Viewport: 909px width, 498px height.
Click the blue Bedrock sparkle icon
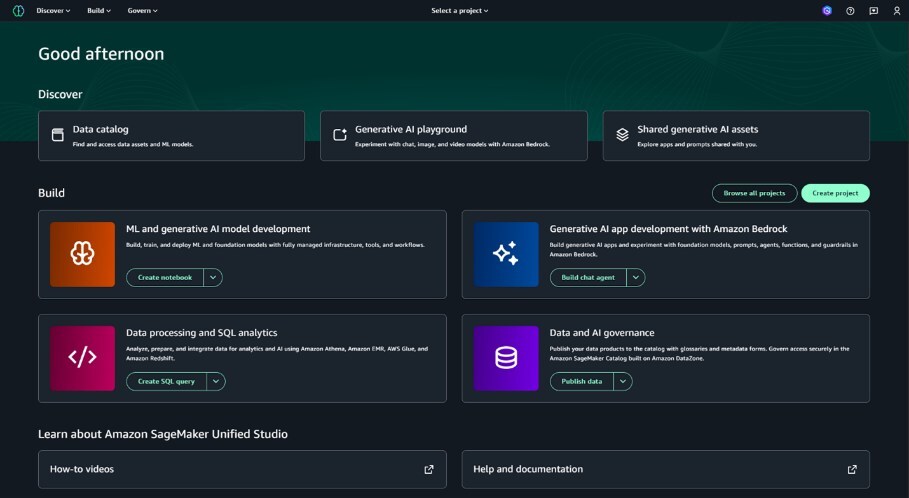(506, 254)
